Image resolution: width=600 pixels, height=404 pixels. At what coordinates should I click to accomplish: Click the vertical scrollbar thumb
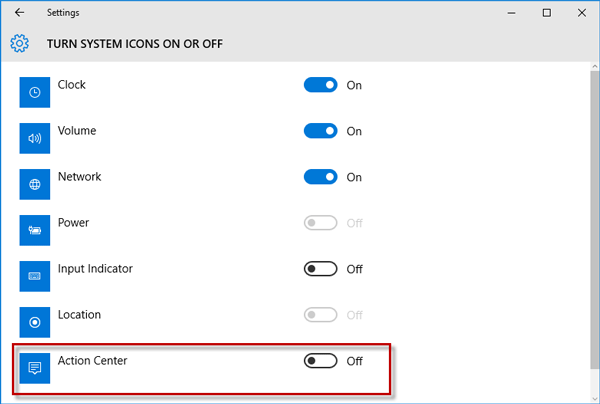tap(594, 220)
